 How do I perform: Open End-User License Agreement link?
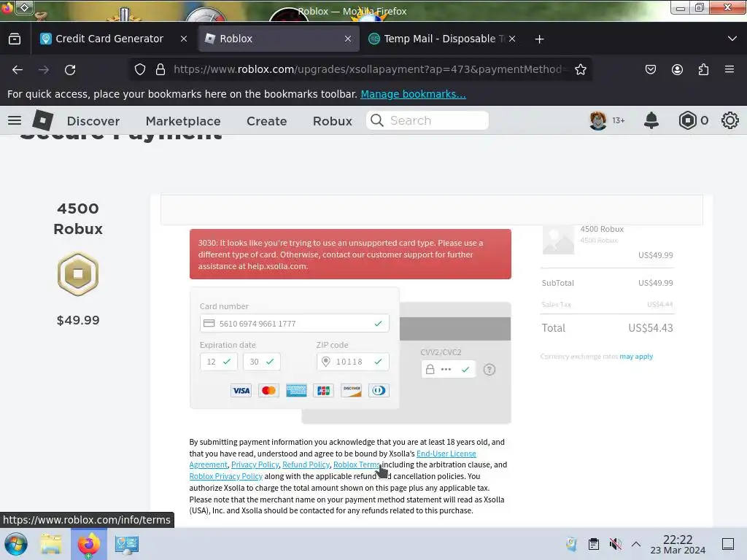pos(446,454)
